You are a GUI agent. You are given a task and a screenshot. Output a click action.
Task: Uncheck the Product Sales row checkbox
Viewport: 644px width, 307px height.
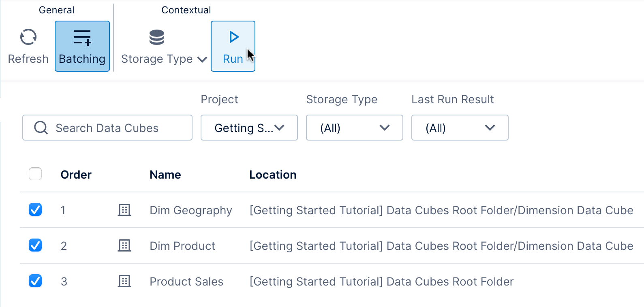click(35, 281)
